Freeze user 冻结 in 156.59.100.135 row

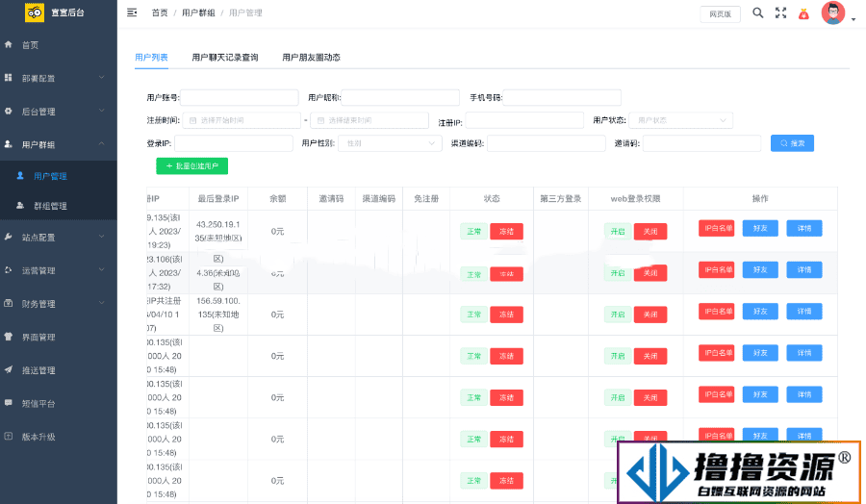coord(506,315)
